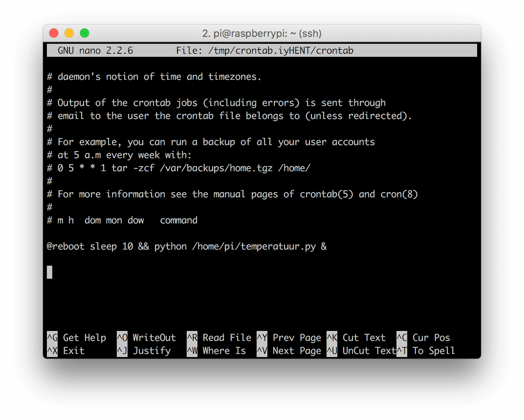
Task: Click the ^G shortcut icon box
Action: coord(51,337)
